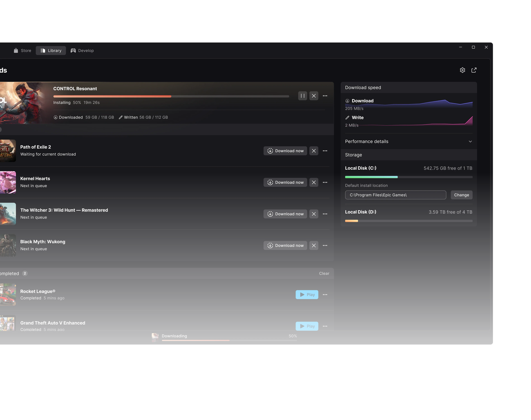The width and height of the screenshot is (531, 420).
Task: Remove Kernel Hearts from queue
Action: [x=314, y=182]
